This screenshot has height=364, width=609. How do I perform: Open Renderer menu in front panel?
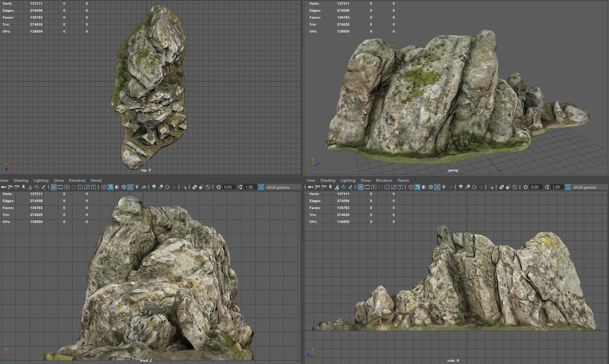tap(77, 180)
